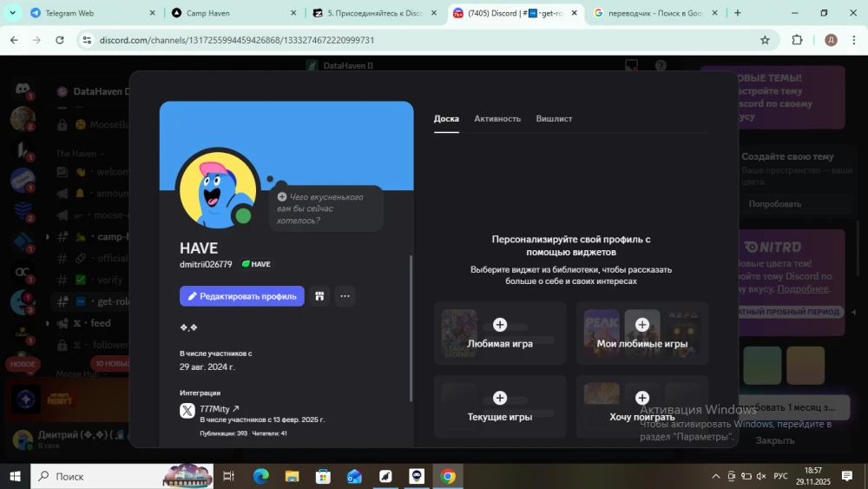
Task: Switch to the Вишлист tab
Action: 554,119
